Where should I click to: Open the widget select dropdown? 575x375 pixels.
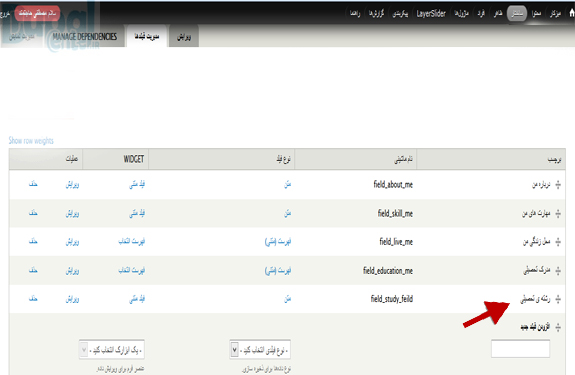pos(111,350)
